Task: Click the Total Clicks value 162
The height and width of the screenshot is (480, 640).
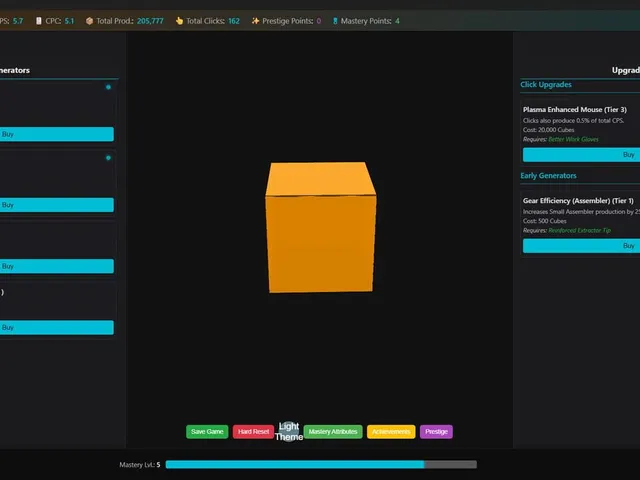Action: (234, 21)
